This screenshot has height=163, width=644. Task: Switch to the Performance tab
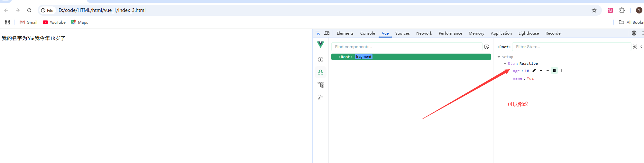450,33
